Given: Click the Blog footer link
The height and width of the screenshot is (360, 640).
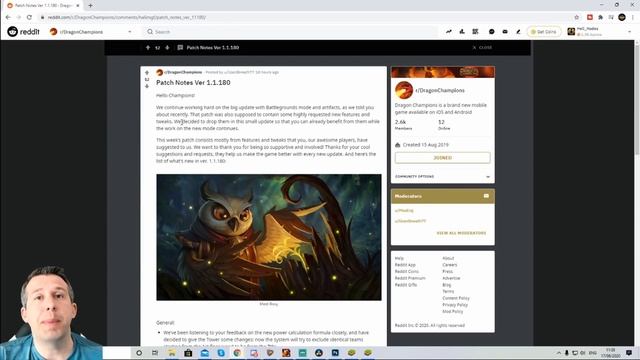Looking at the screenshot, I should coord(447,284).
